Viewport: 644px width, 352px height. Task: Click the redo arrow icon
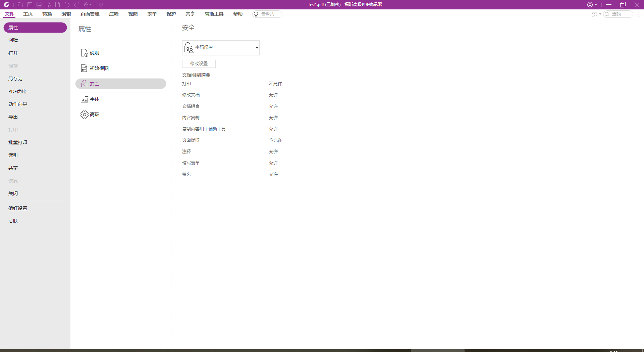[x=77, y=5]
